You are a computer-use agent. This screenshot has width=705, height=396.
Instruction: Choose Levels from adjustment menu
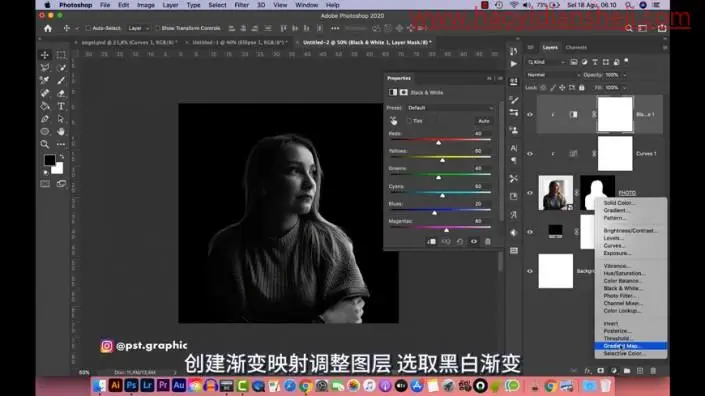tap(630, 238)
